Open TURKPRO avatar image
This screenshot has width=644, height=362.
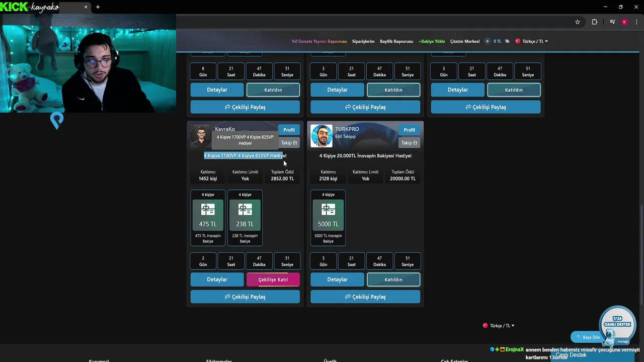click(321, 136)
